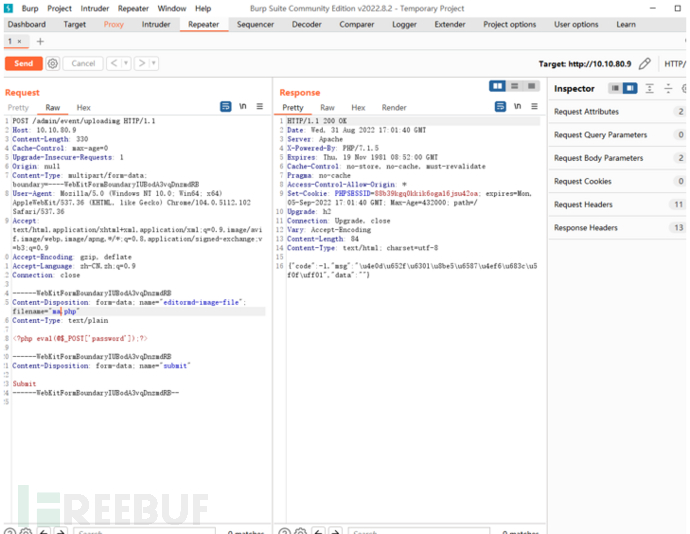The height and width of the screenshot is (534, 690).
Task: Select side-by-side split layout
Action: (x=498, y=86)
